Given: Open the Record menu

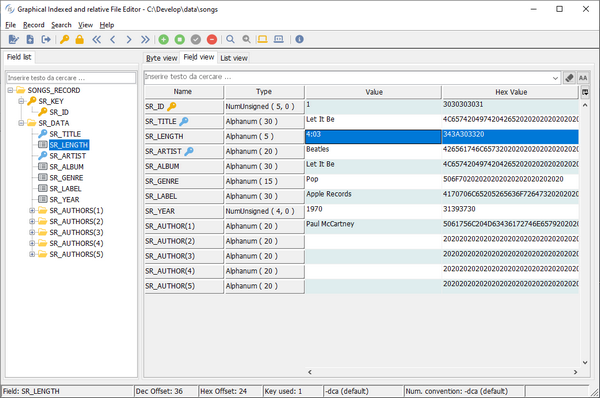Looking at the screenshot, I should 34,25.
